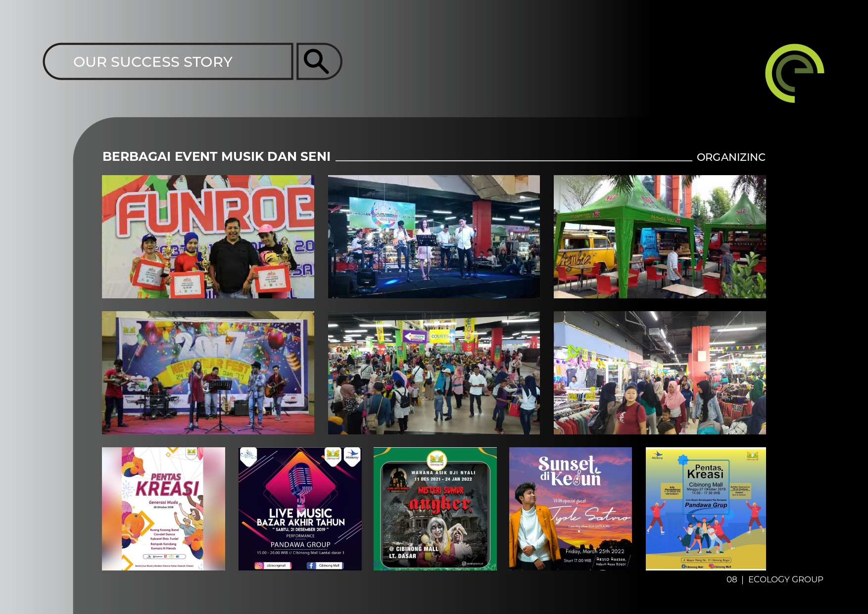868x614 pixels.
Task: Click the green Ecology Group logo
Action: [x=794, y=73]
